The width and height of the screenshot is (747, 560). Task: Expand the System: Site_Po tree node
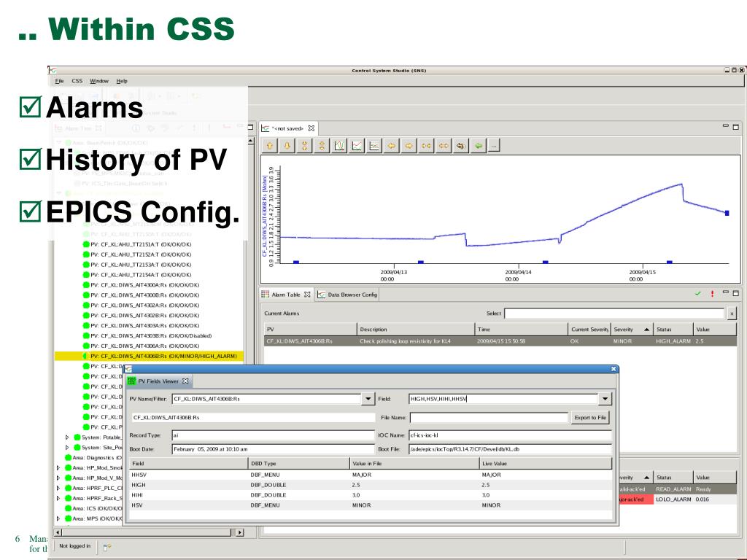click(67, 448)
